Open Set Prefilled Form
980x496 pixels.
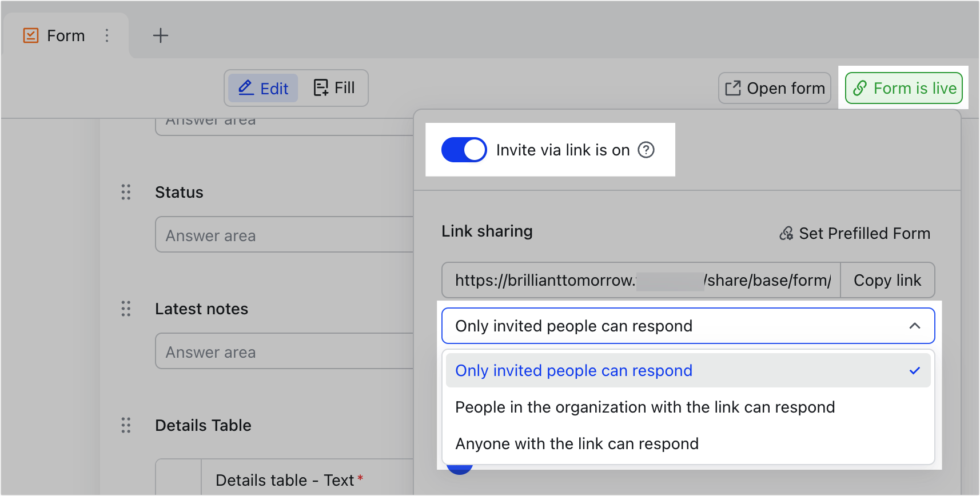coord(855,233)
